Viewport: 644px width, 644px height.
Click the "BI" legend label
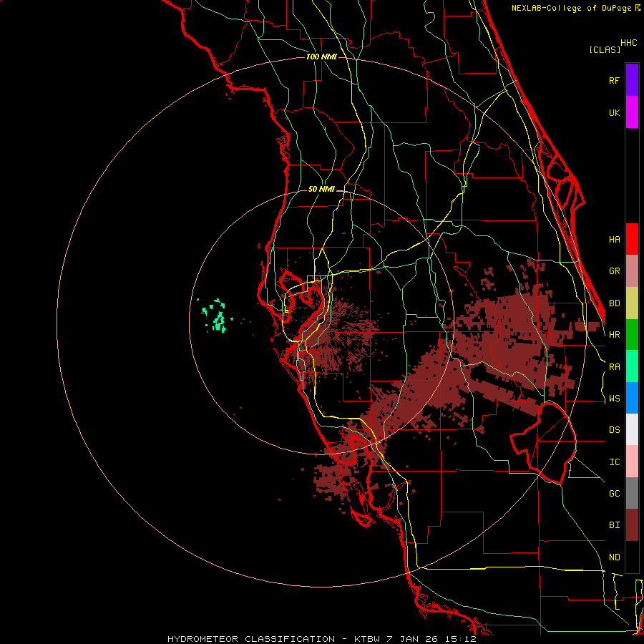coord(614,525)
